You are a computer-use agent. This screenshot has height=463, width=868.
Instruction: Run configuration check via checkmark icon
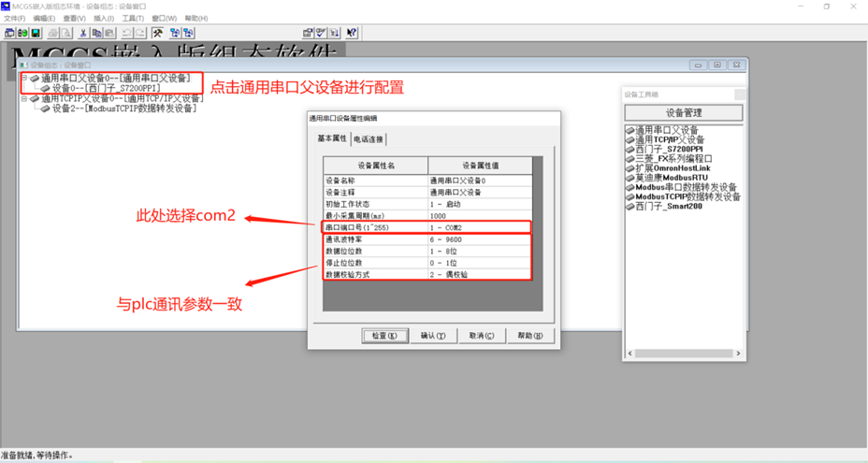pos(321,34)
